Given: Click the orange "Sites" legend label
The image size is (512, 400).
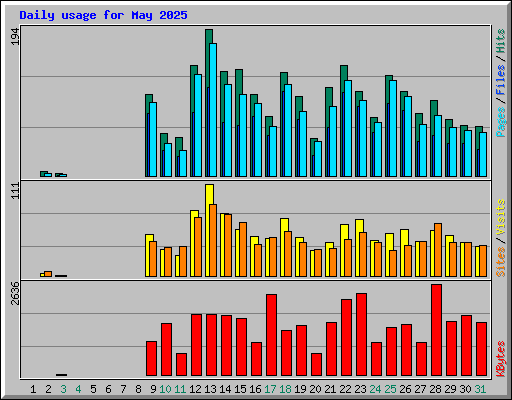Looking at the screenshot, I should [x=501, y=262].
